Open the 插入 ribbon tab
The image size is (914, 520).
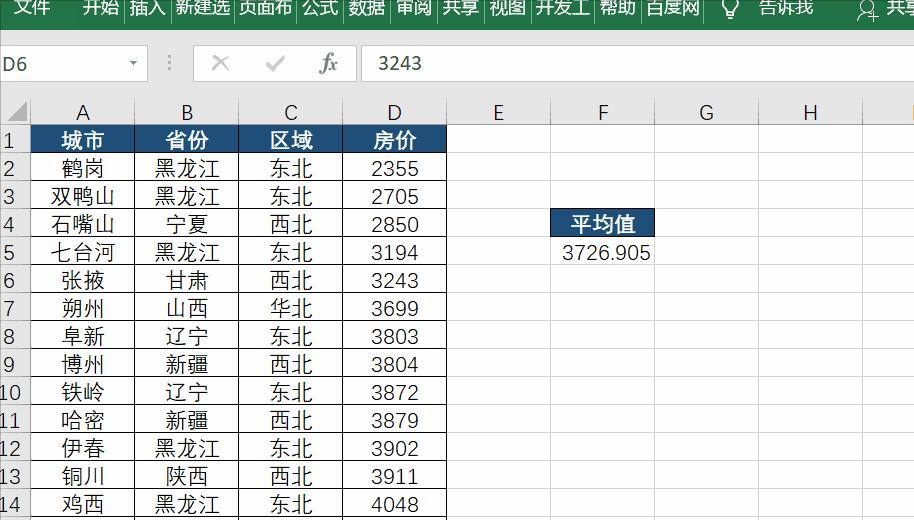147,8
